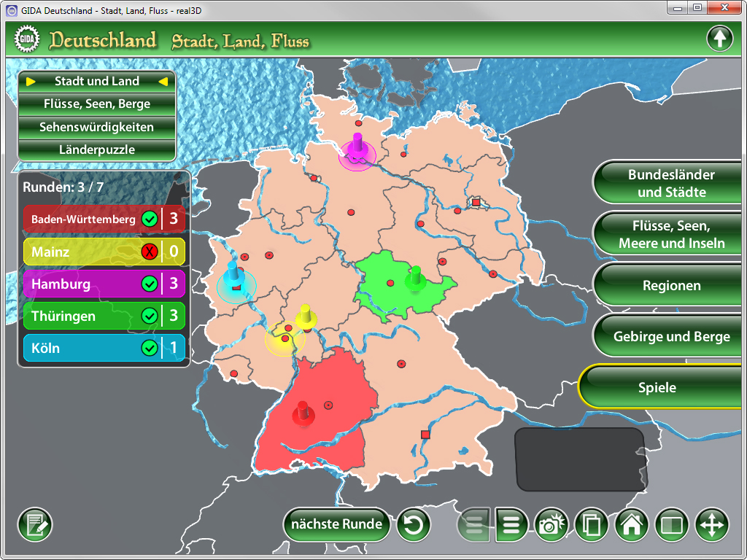The width and height of the screenshot is (747, 560).
Task: Restart with the circular arrow icon
Action: [x=413, y=525]
